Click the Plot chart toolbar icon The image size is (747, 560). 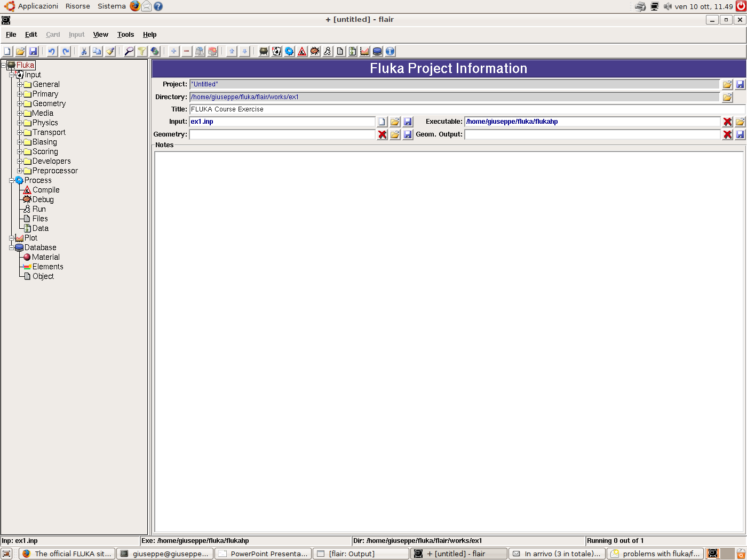click(x=365, y=51)
